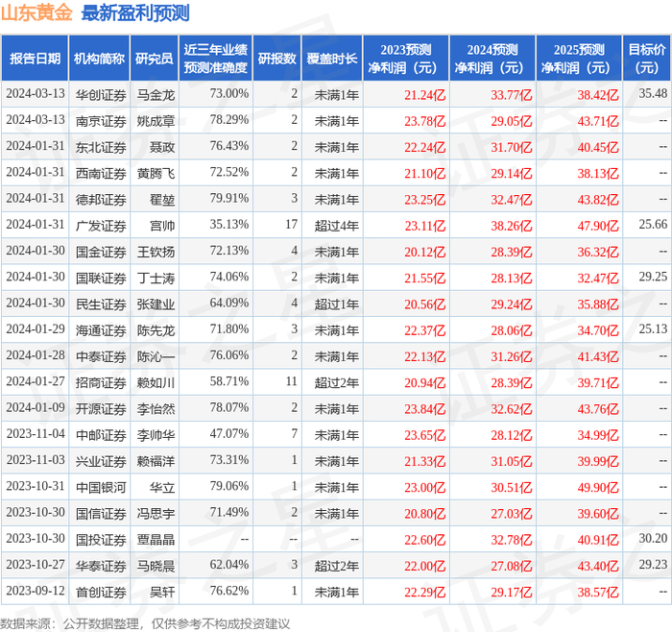Select the 兴业证券 institution cell
Viewport: 672px width, 632px height.
(101, 461)
